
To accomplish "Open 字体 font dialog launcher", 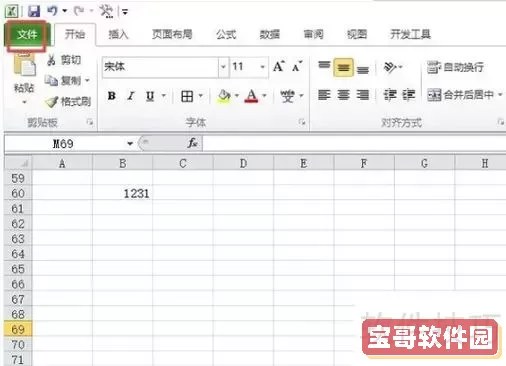I will [302, 122].
